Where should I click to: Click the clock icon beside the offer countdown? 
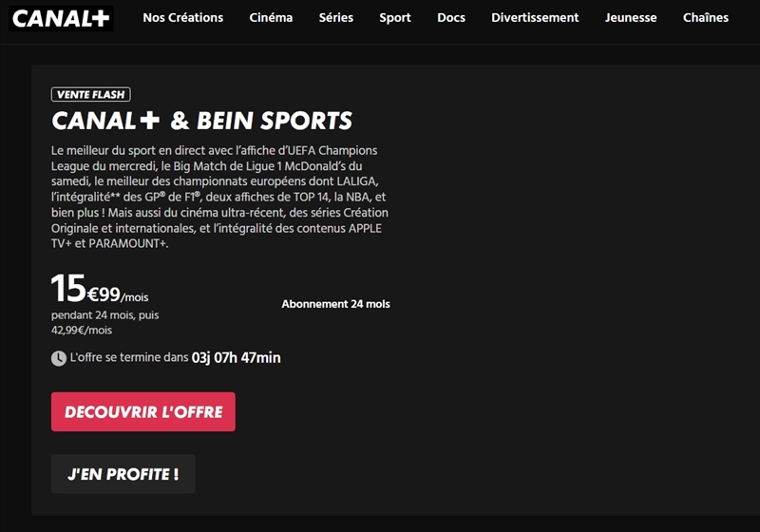pyautogui.click(x=59, y=358)
